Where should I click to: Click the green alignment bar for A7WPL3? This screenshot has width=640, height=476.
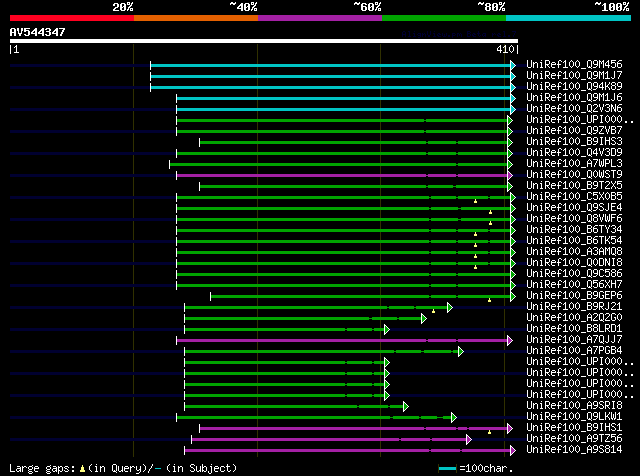pos(338,165)
